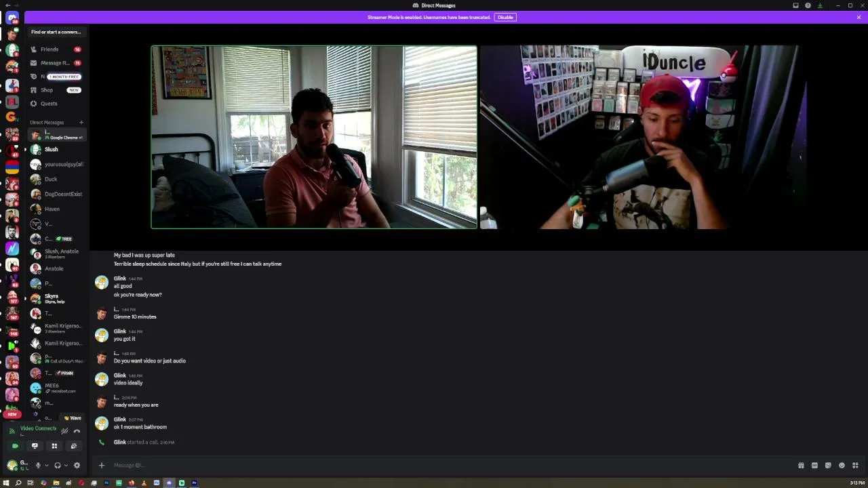Open the yourusualguy direct message
This screenshot has height=488, width=868.
click(56, 164)
